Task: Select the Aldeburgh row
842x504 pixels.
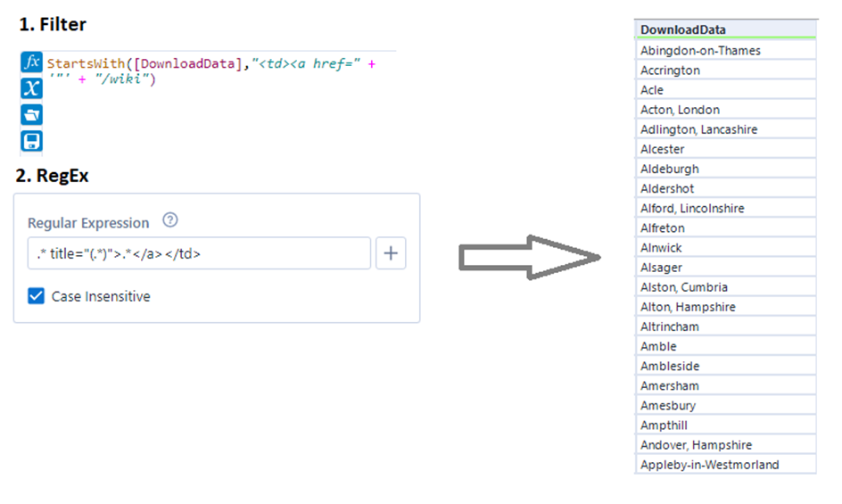Action: pos(725,169)
